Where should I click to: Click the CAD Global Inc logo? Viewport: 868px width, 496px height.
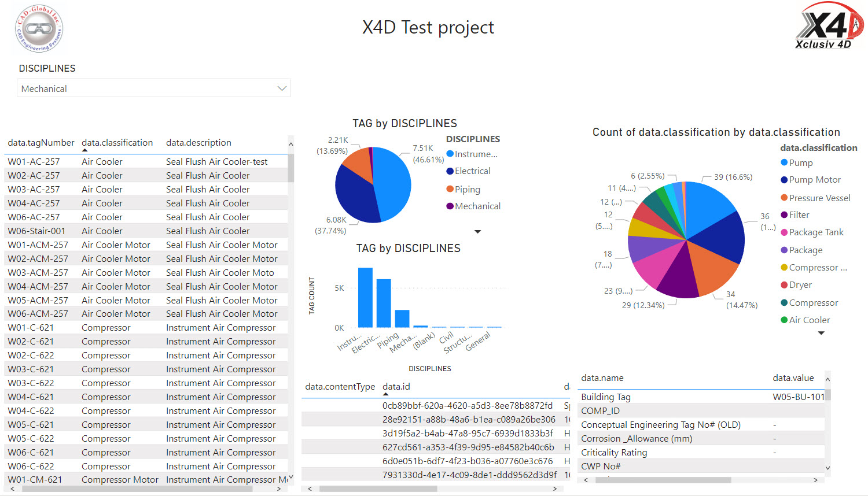coord(39,29)
